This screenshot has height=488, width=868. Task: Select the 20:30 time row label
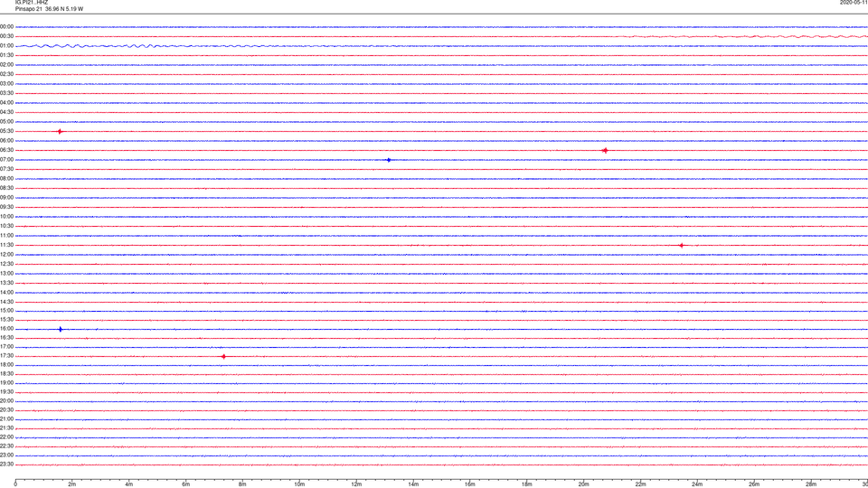7,410
